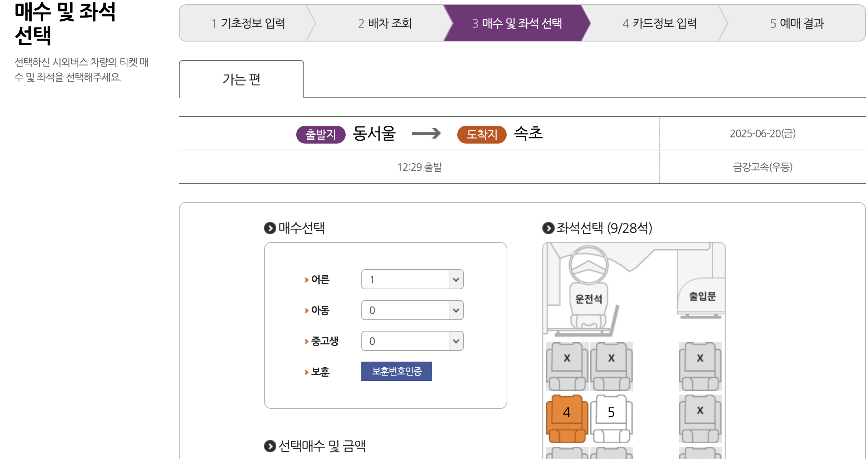Select seat number 5 on seat map
This screenshot has width=868, height=459.
click(x=610, y=412)
